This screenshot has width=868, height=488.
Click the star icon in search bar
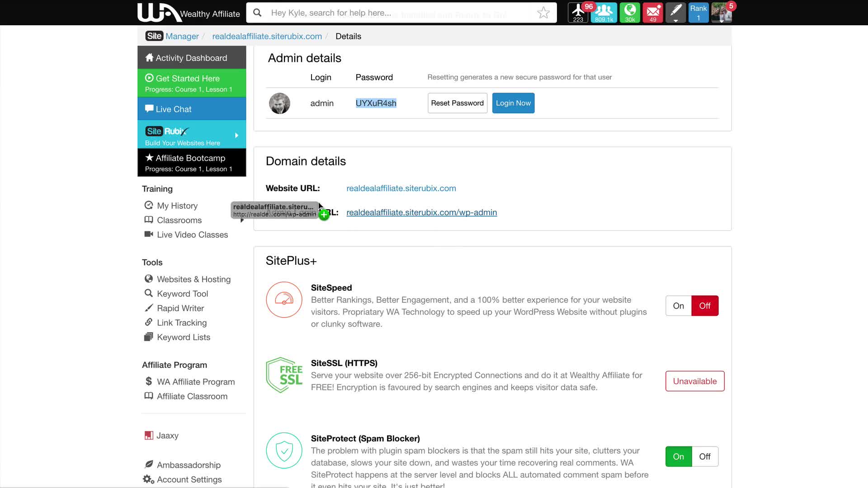pos(543,13)
